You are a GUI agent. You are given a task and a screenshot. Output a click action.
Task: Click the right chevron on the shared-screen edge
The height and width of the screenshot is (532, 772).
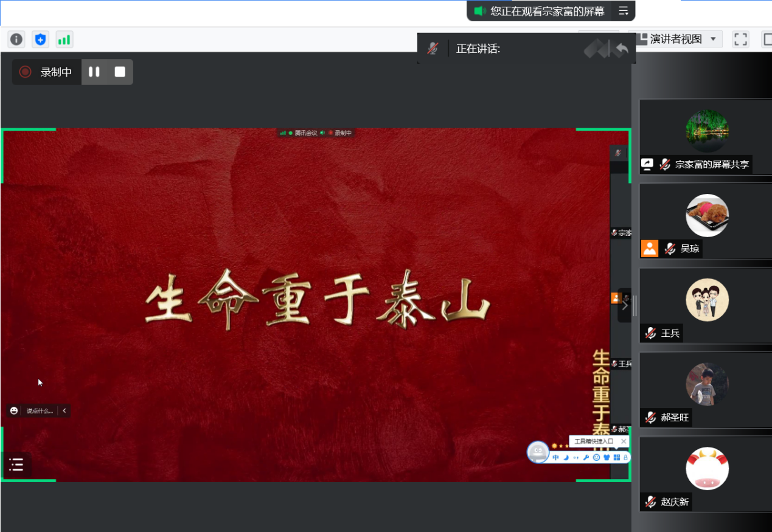click(x=624, y=305)
